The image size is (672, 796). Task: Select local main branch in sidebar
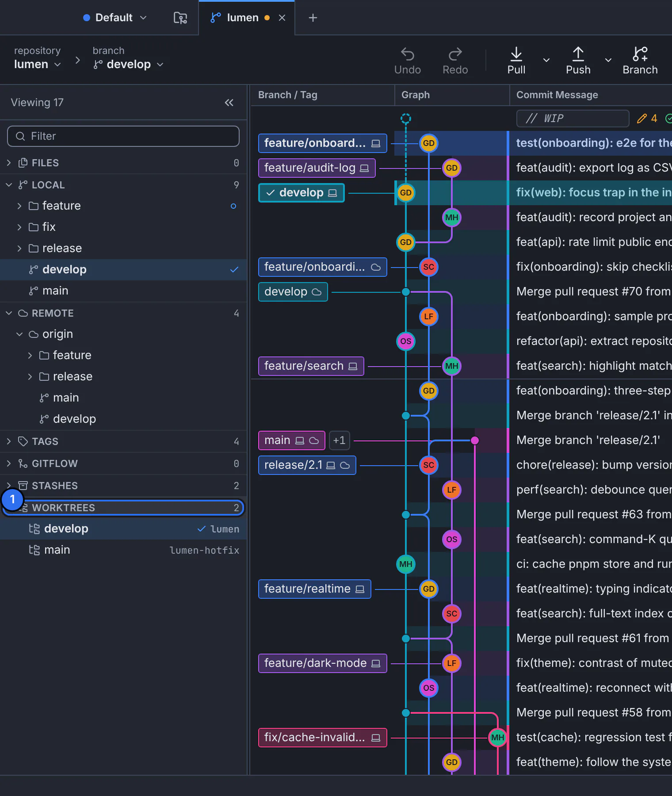(123, 291)
